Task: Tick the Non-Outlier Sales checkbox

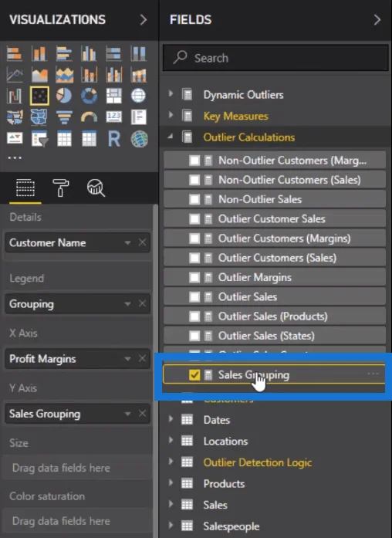Action: pyautogui.click(x=194, y=199)
